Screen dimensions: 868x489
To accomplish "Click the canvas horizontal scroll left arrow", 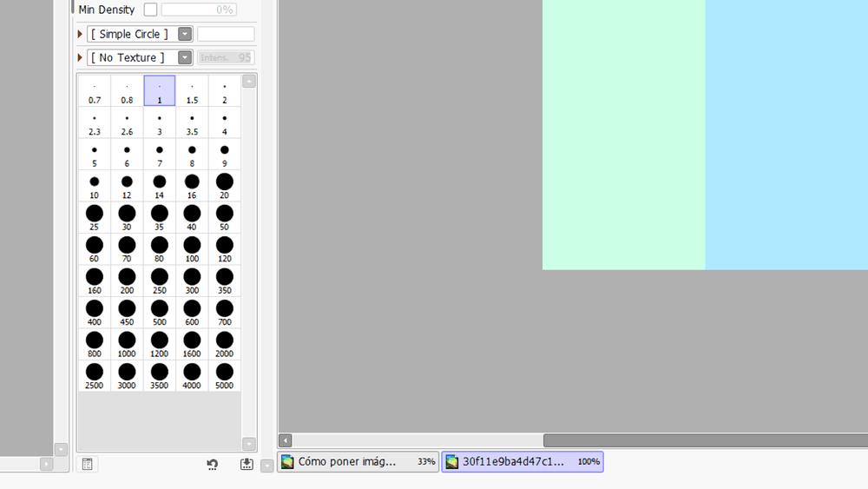I will pyautogui.click(x=285, y=441).
